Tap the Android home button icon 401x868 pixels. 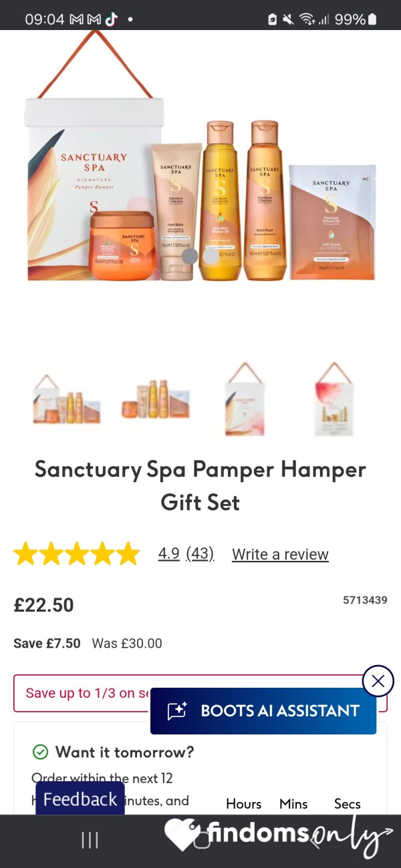pos(201,840)
